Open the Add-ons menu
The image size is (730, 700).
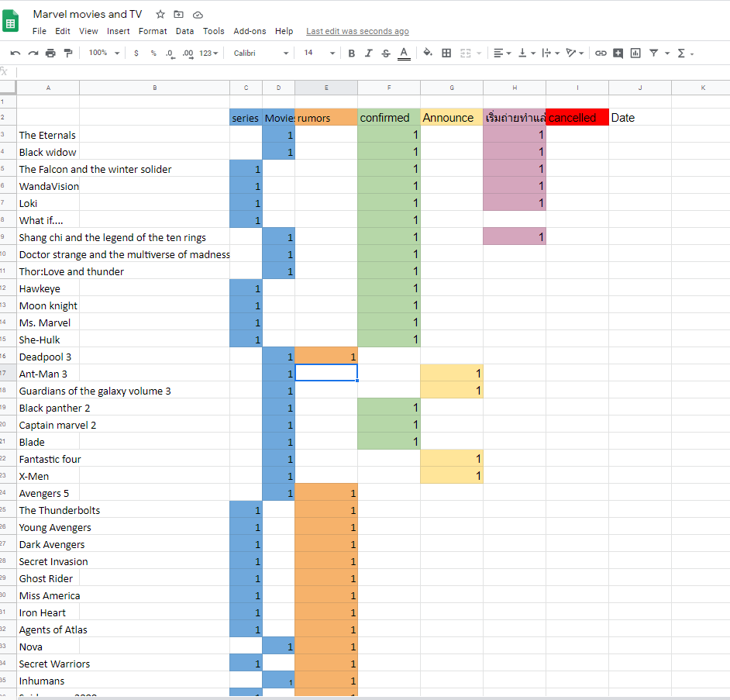(x=250, y=31)
